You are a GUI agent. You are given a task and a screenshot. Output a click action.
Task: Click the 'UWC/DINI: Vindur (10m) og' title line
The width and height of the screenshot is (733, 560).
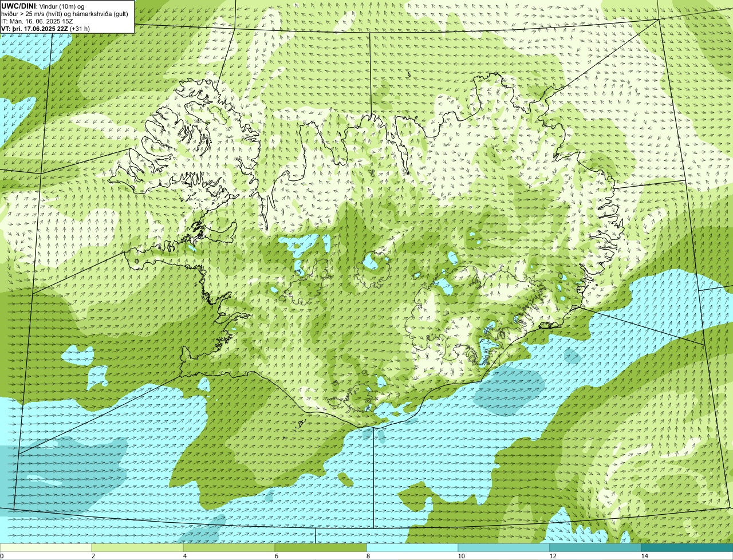[x=43, y=6]
